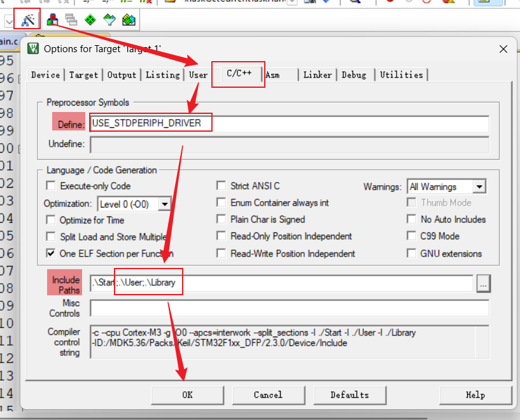This screenshot has width=520, height=420.
Task: Click the Preprocessor Symbols group label
Action: [88, 102]
